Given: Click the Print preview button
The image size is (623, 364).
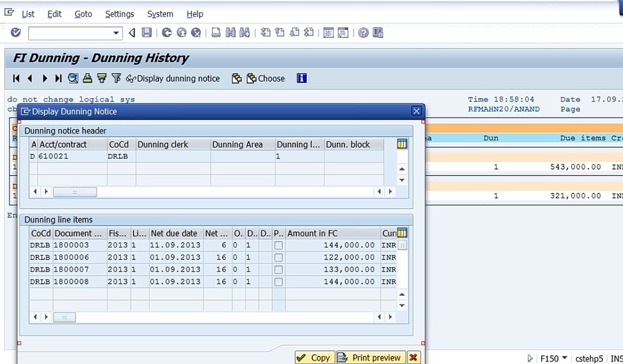Looking at the screenshot, I should pyautogui.click(x=371, y=357).
